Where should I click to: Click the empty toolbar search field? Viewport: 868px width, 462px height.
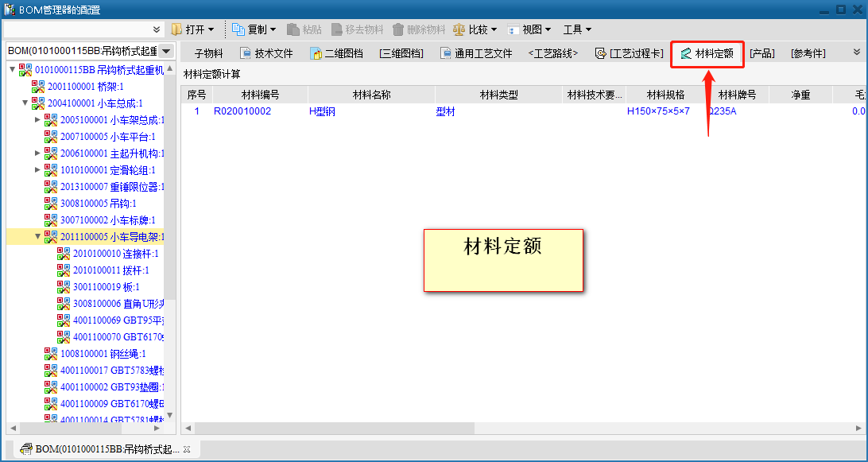coord(76,29)
